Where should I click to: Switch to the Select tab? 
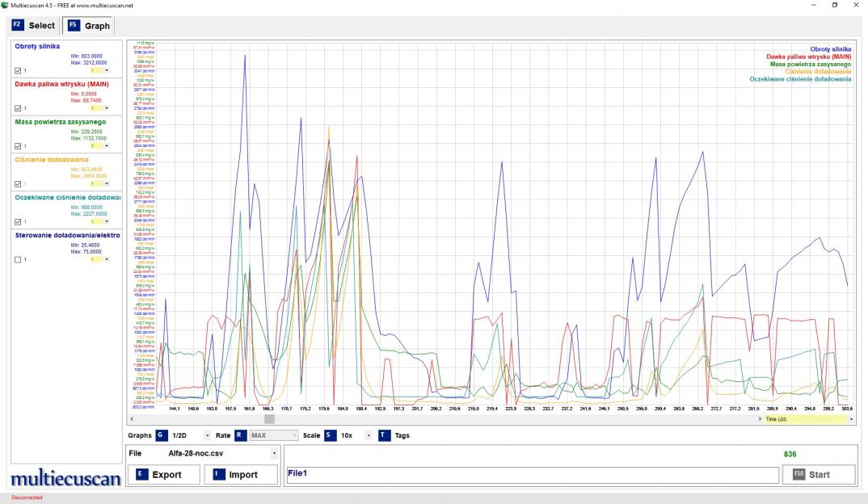point(34,26)
